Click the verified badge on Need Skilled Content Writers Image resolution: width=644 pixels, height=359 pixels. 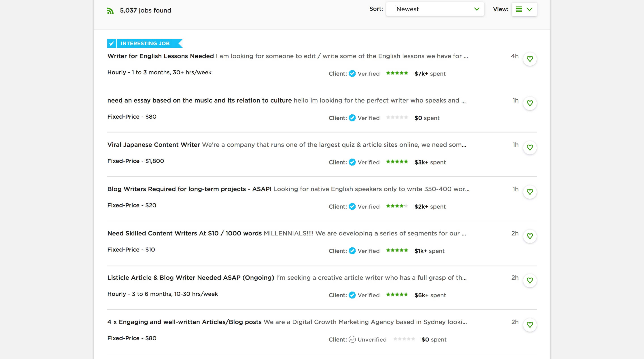(x=352, y=251)
